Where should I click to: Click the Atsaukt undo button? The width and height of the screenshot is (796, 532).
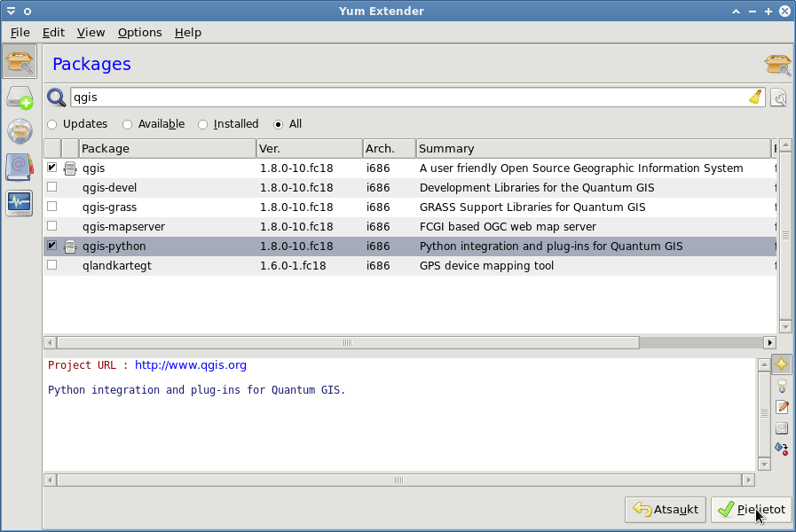665,509
